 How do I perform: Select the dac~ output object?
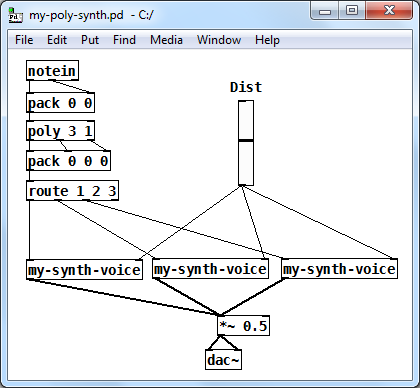point(223,359)
